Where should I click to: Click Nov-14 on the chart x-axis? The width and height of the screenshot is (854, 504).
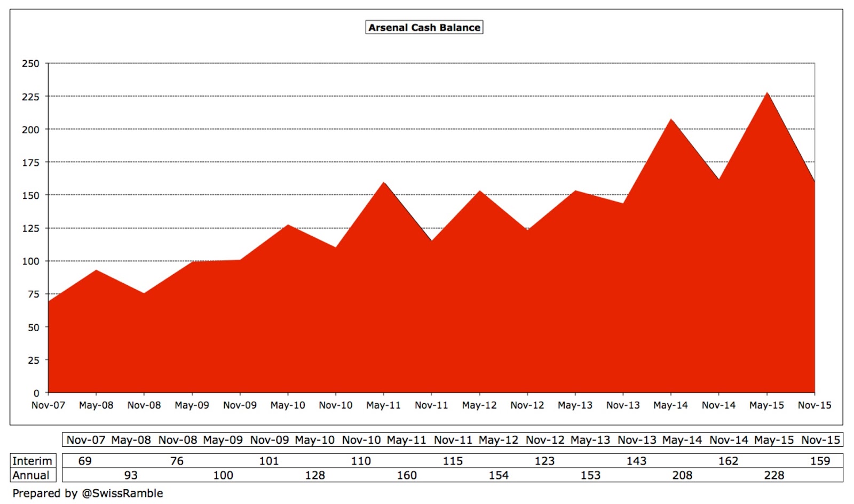point(719,405)
